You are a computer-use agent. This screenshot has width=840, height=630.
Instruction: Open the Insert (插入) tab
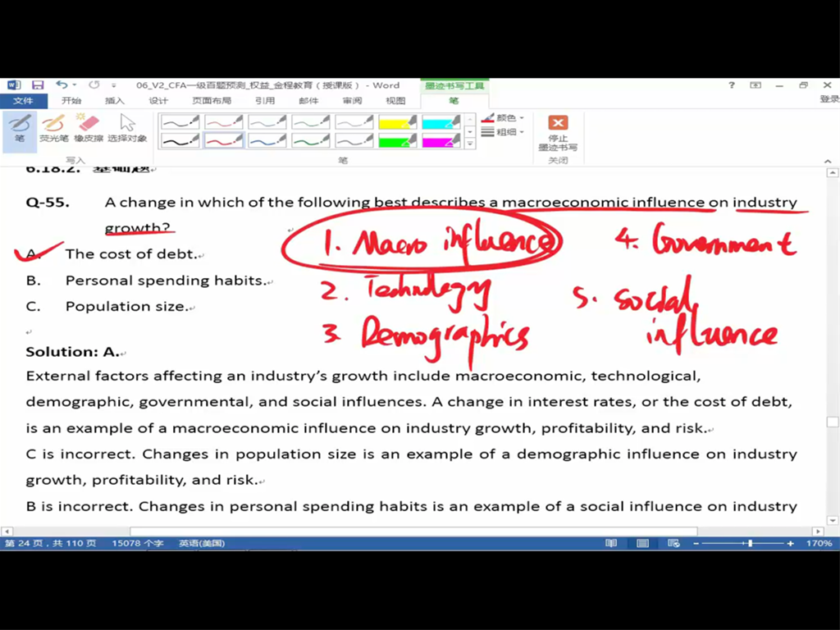(115, 101)
